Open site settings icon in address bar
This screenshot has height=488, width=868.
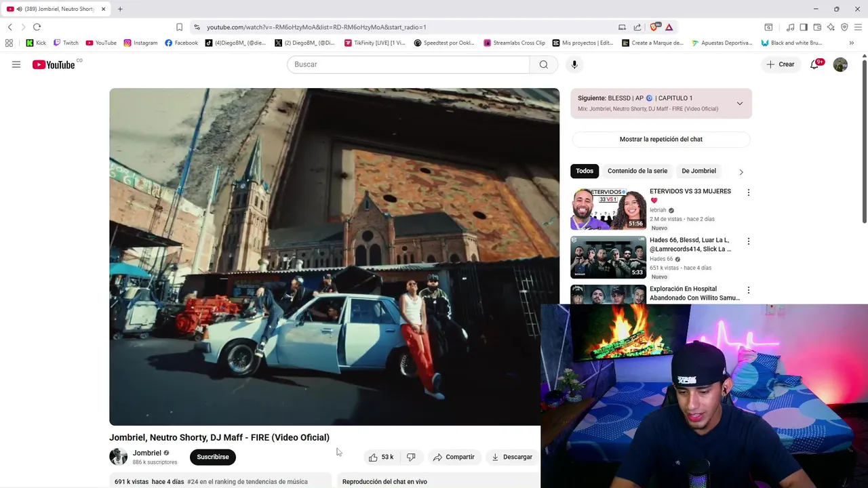[197, 27]
